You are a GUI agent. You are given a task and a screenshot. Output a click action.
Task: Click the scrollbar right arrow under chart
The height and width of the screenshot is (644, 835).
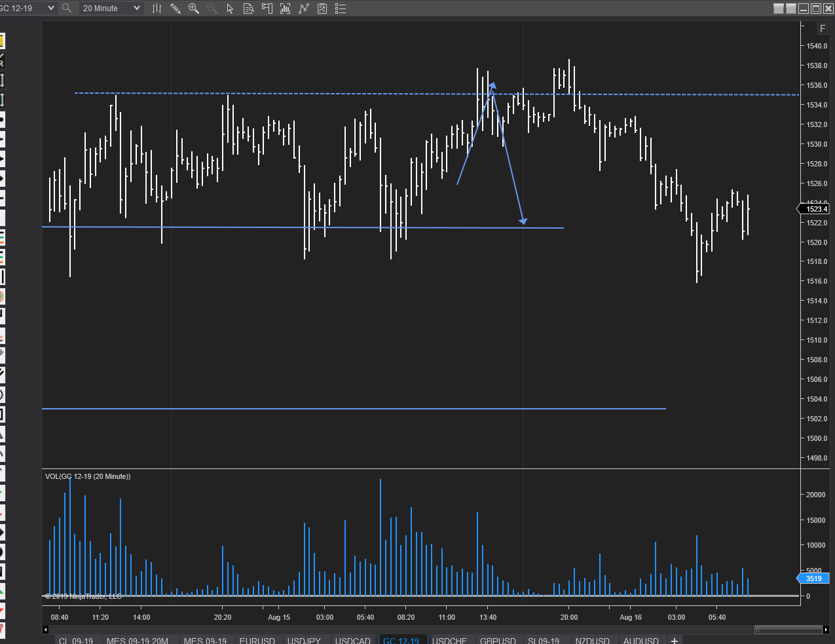click(826, 630)
